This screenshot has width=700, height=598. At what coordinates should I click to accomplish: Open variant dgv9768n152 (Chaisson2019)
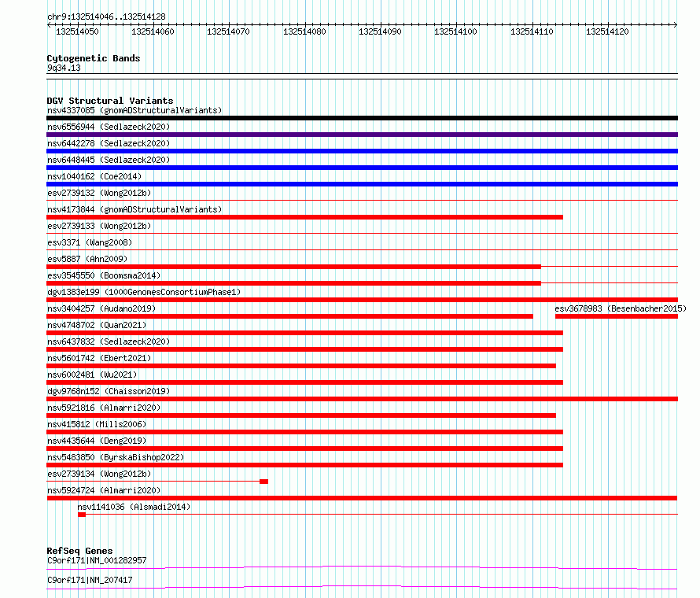pos(109,391)
